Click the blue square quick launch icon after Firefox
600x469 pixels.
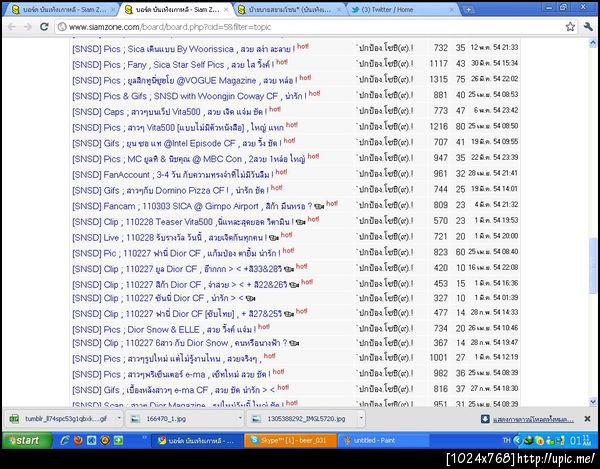[92, 440]
